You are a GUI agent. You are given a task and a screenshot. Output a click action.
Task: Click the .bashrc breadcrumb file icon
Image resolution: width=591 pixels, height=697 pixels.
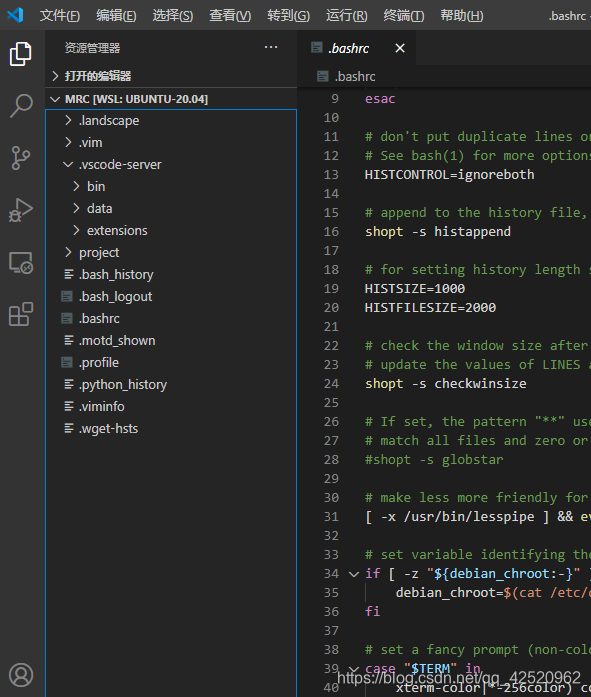(323, 76)
